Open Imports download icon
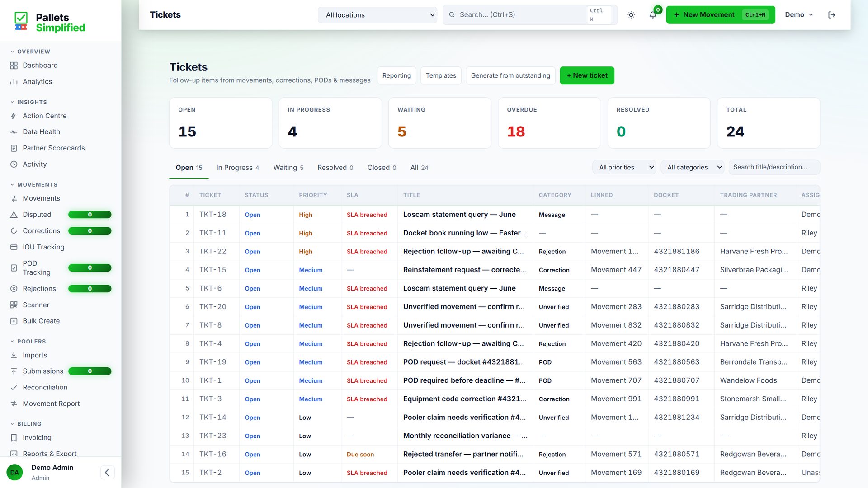 click(x=14, y=355)
